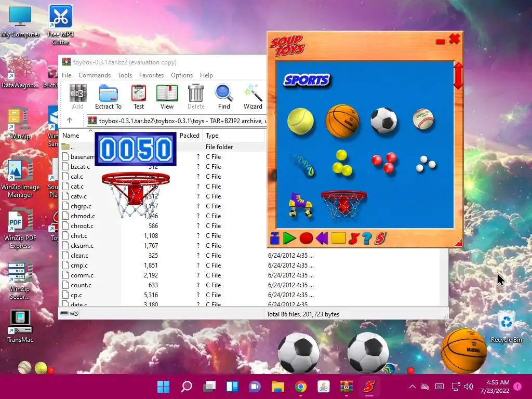Open Soup Toys help question mark
The width and height of the screenshot is (532, 399).
pyautogui.click(x=367, y=238)
